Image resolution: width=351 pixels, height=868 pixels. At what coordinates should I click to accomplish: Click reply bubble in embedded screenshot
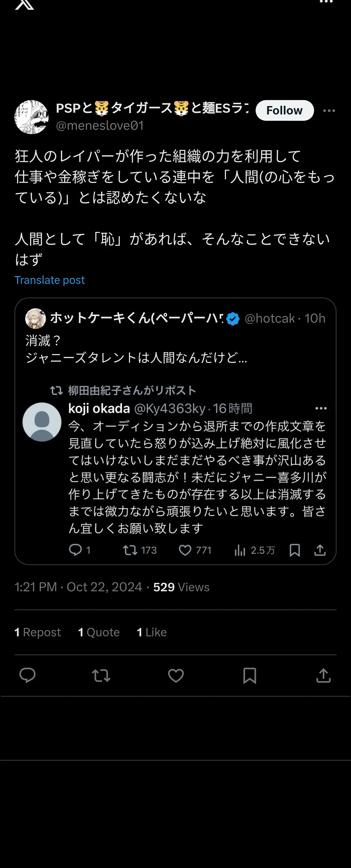(75, 550)
